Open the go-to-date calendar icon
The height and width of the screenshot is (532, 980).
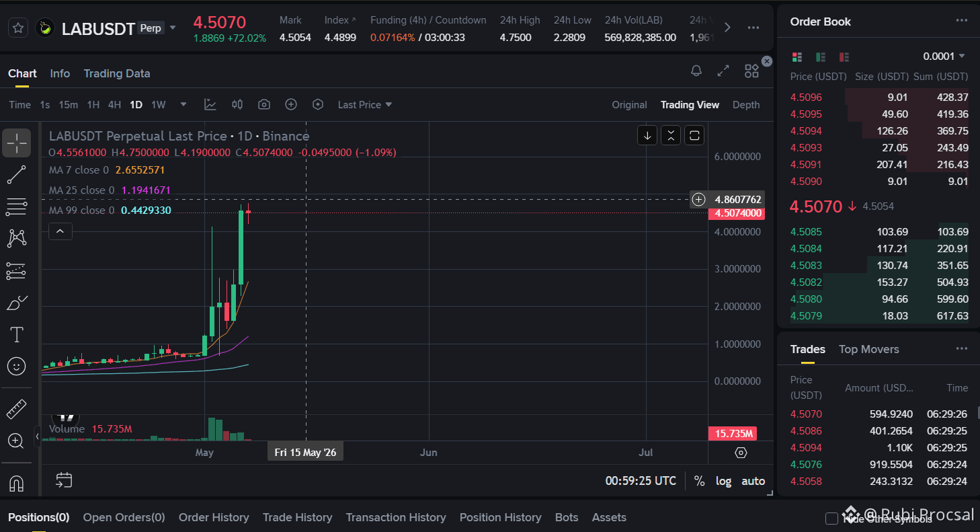(64, 480)
